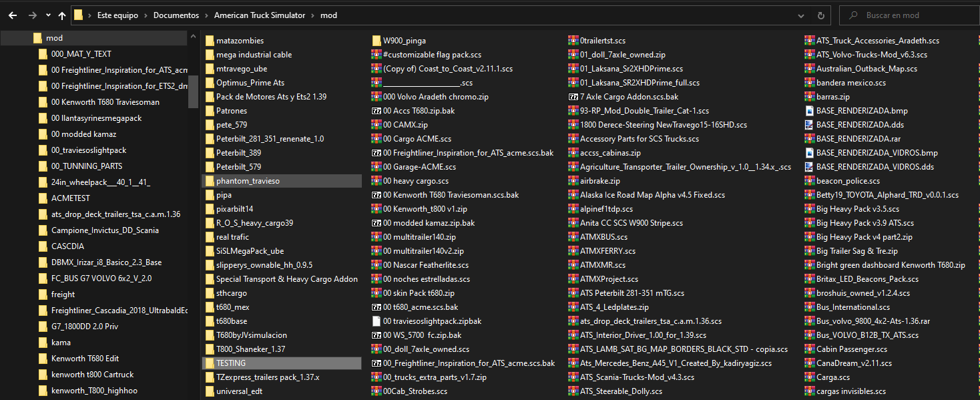Click the search magnifier icon
Viewport: 980px width, 400px height.
852,15
